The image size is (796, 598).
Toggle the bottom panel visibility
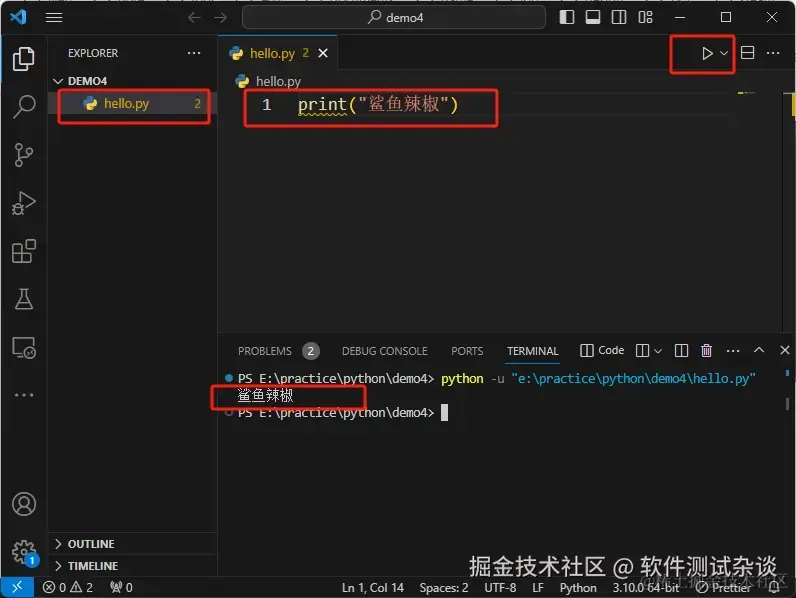592,17
